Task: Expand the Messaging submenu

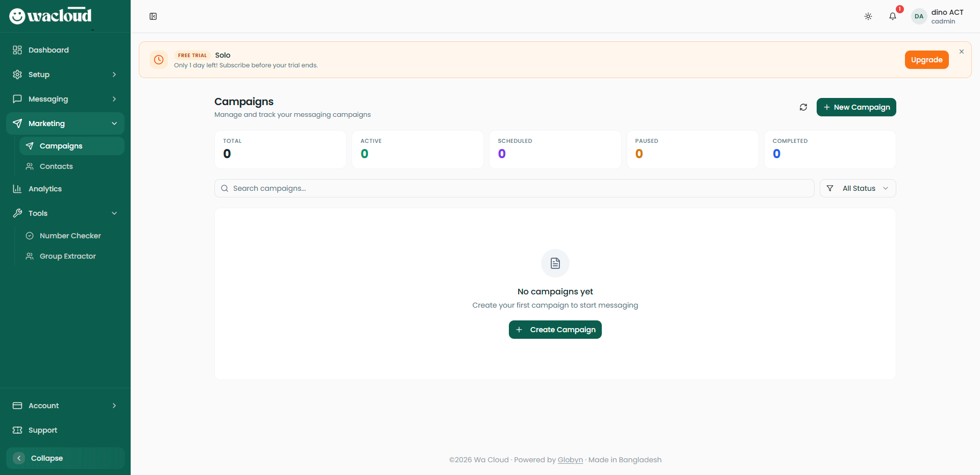Action: click(65, 99)
